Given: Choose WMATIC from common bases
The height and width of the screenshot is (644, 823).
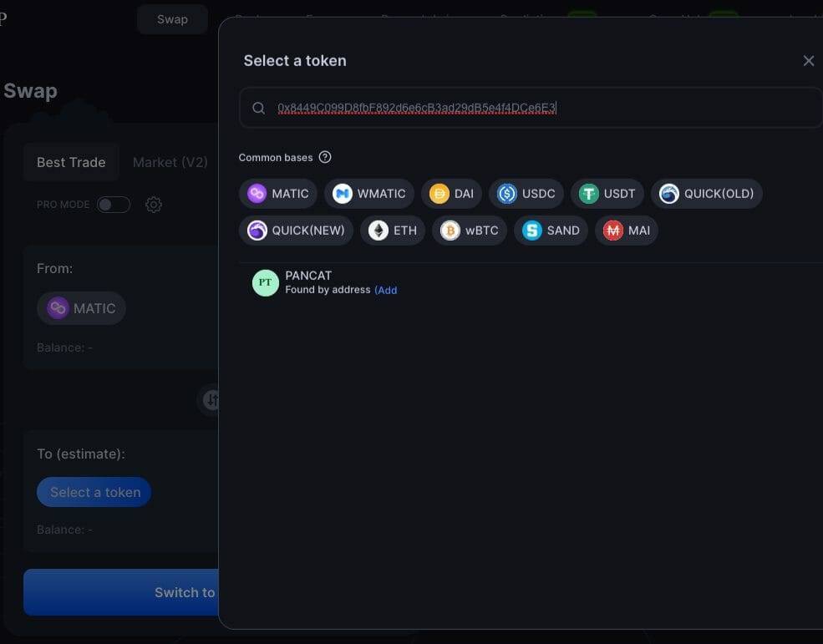Looking at the screenshot, I should click(369, 194).
